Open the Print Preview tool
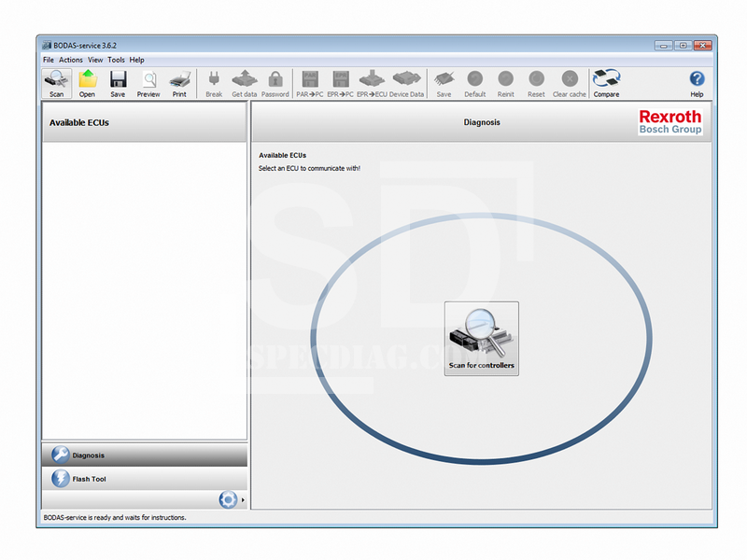This screenshot has height=560, width=747. pos(148,83)
